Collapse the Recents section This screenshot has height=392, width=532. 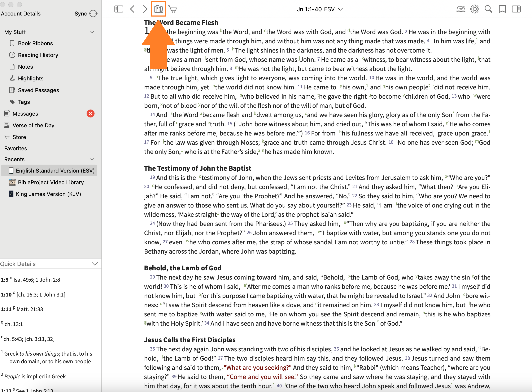tap(92, 159)
